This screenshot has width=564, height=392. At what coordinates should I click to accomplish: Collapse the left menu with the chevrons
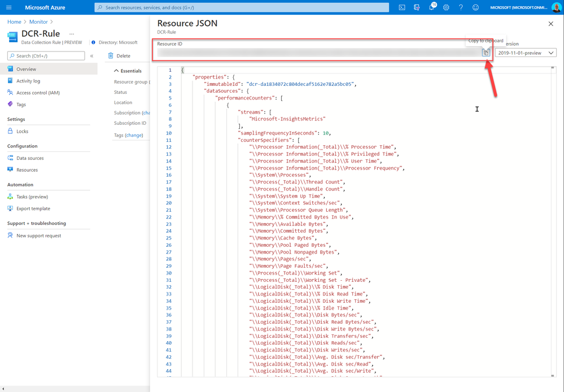[x=91, y=56]
